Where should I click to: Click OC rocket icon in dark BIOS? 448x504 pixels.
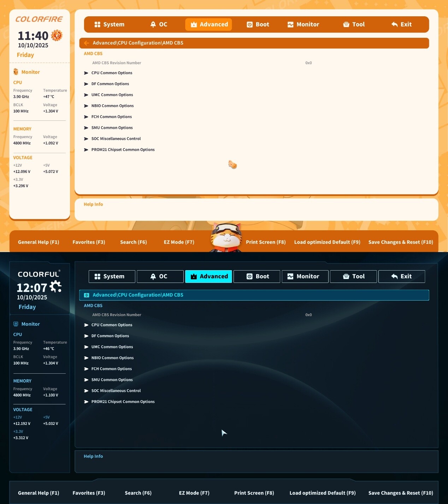pos(153,277)
